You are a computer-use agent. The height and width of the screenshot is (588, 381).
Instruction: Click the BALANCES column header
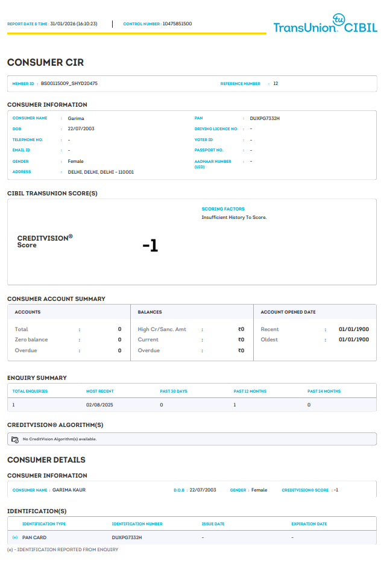coord(150,312)
